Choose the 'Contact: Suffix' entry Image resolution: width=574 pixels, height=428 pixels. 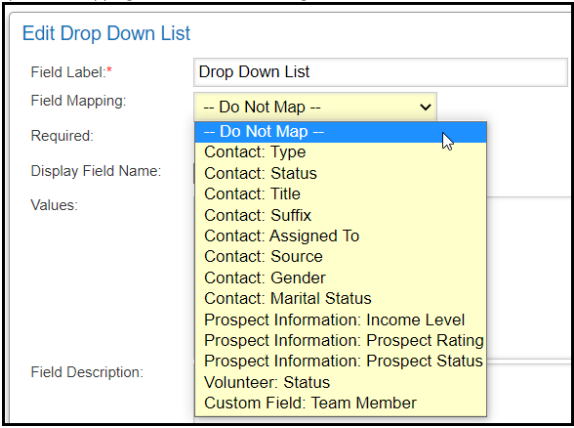340,215
